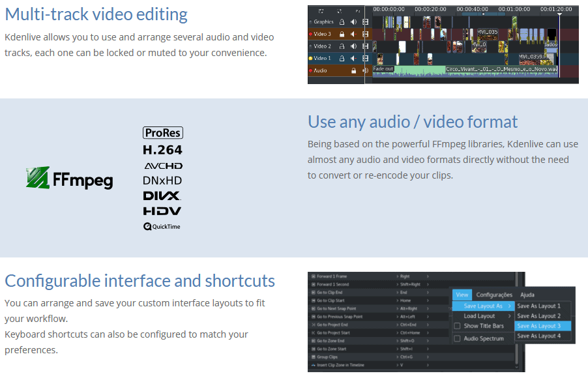Click the Go to Previous Snap Point icon
The width and height of the screenshot is (588, 380).
pyautogui.click(x=314, y=317)
